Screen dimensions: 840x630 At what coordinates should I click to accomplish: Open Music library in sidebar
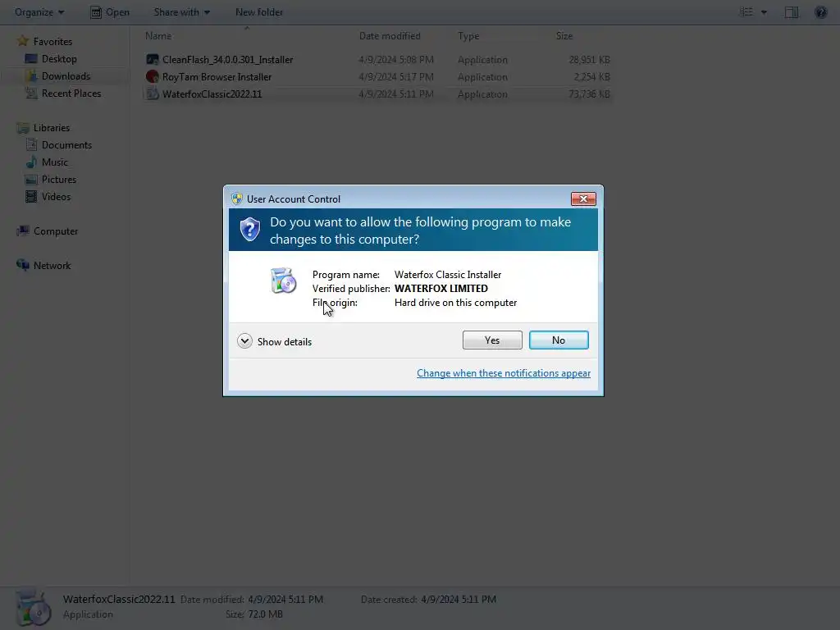(x=55, y=162)
